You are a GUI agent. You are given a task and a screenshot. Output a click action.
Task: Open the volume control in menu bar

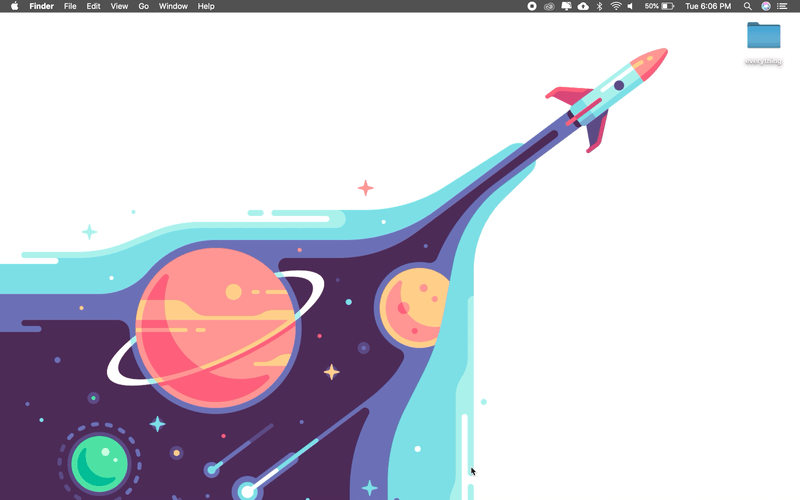pos(630,6)
